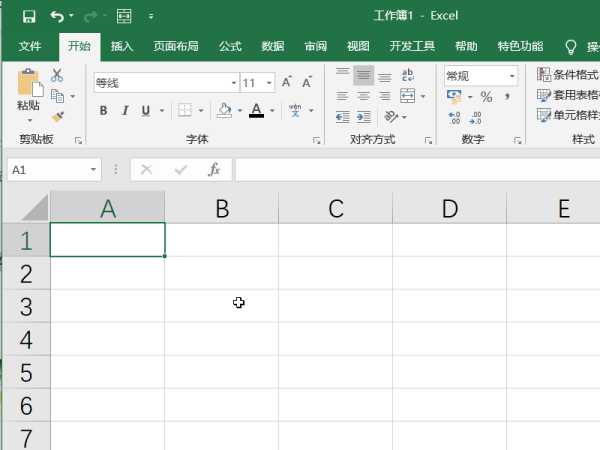Click the 条件格式 button

click(x=568, y=76)
